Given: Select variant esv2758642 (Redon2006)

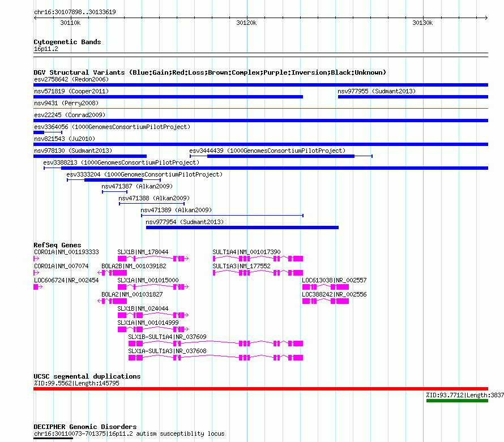Looking at the screenshot, I should 71,79.
